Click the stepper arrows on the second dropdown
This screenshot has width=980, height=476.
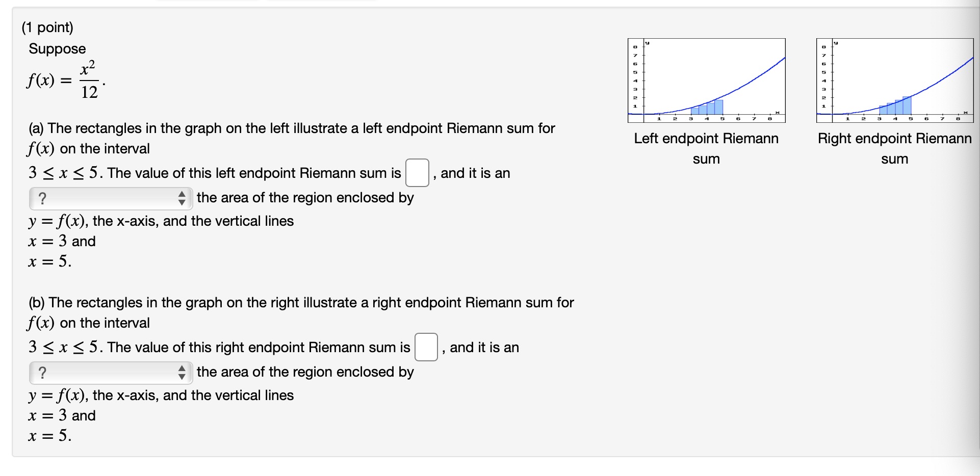(x=183, y=373)
